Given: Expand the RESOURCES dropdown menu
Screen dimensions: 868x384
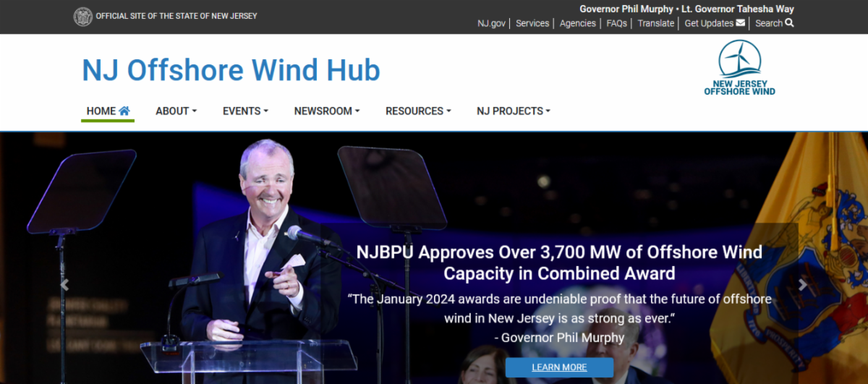Looking at the screenshot, I should (x=418, y=111).
